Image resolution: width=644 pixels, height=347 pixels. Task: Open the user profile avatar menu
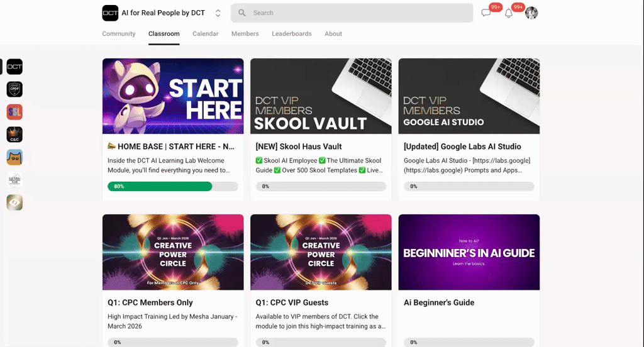click(531, 13)
